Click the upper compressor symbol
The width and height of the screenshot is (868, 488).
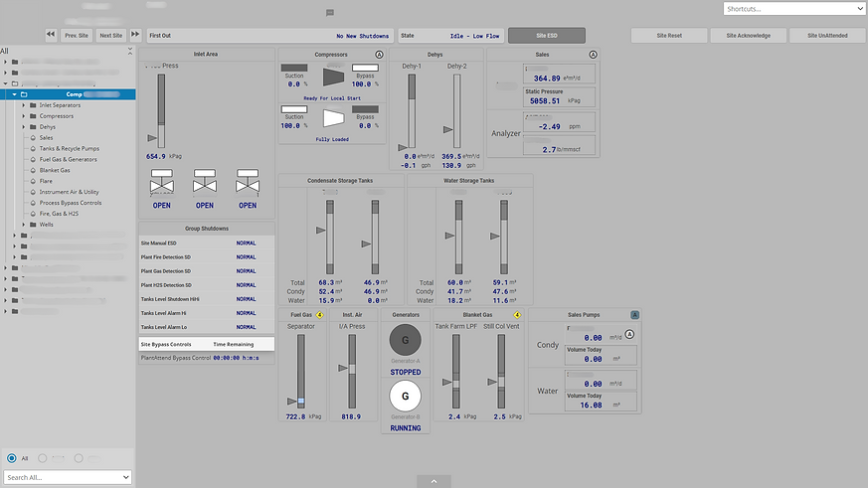click(333, 77)
